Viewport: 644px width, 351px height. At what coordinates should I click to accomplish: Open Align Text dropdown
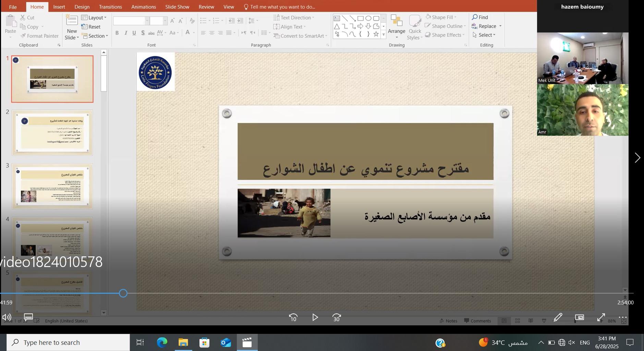click(x=290, y=27)
